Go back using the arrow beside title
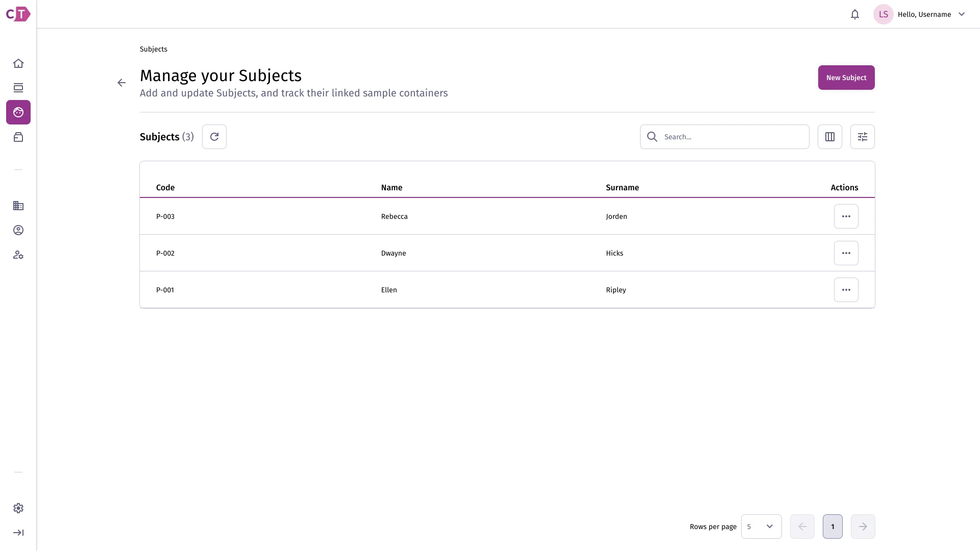 click(x=121, y=83)
